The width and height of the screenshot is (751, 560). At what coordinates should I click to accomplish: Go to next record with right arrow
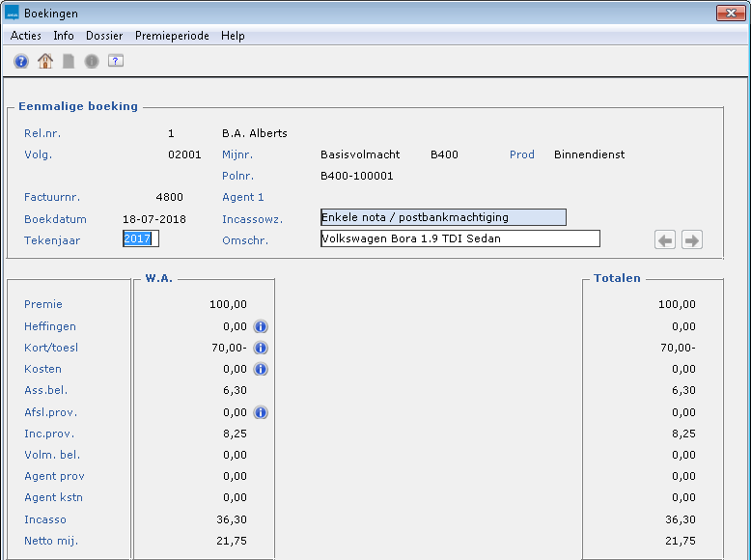(x=691, y=240)
